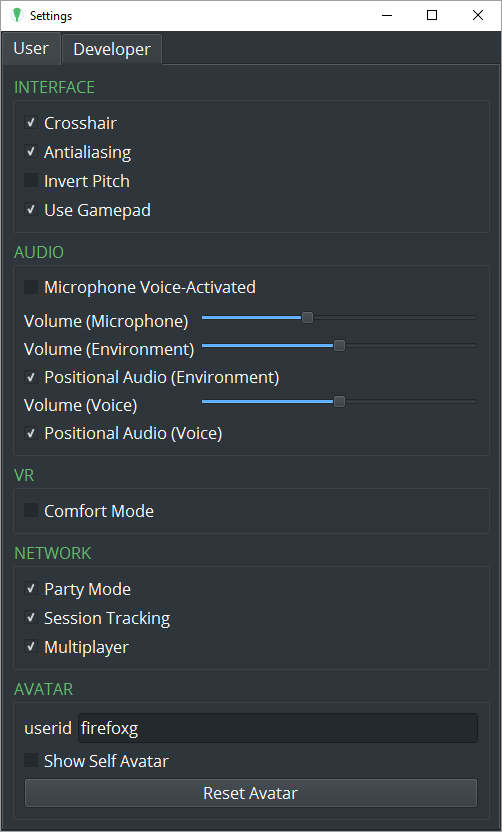The width and height of the screenshot is (502, 832).
Task: Turn off Antialiasing
Action: click(31, 152)
